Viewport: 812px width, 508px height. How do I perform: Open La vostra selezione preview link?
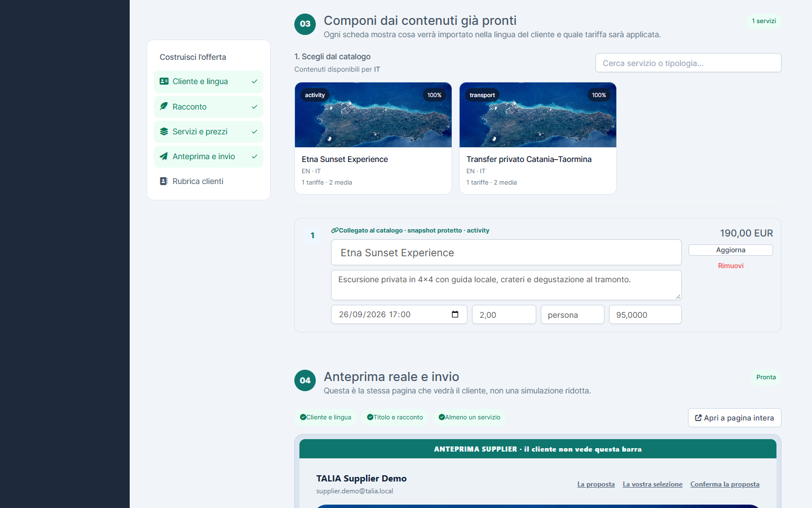(652, 484)
